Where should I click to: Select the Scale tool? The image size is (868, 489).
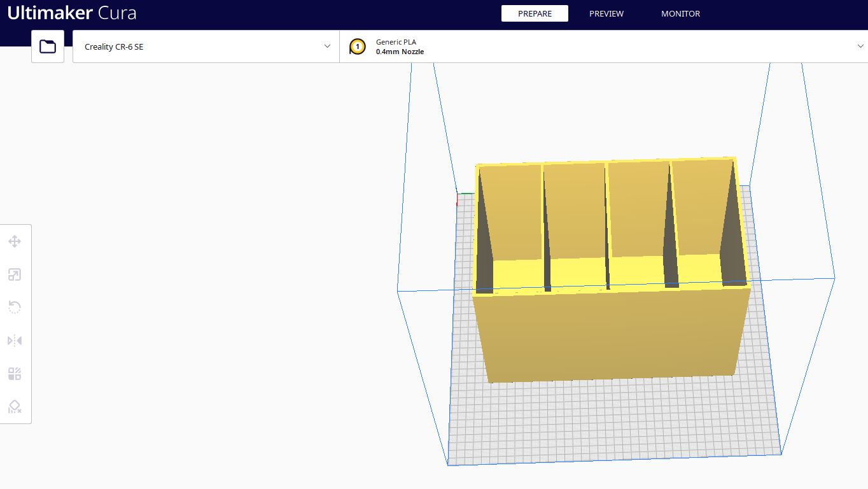pyautogui.click(x=15, y=274)
